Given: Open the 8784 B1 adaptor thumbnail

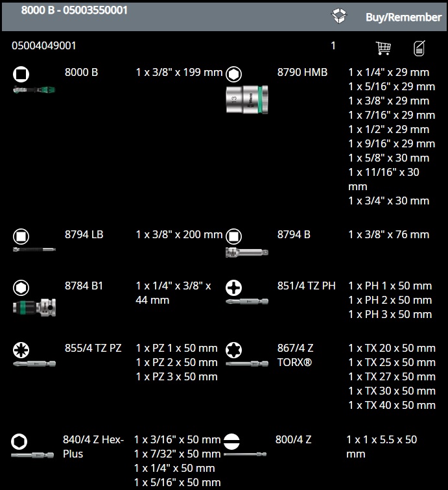Looking at the screenshot, I should (x=34, y=308).
